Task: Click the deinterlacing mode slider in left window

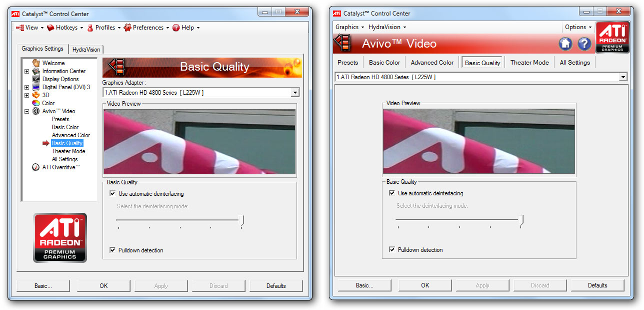Action: (180, 220)
